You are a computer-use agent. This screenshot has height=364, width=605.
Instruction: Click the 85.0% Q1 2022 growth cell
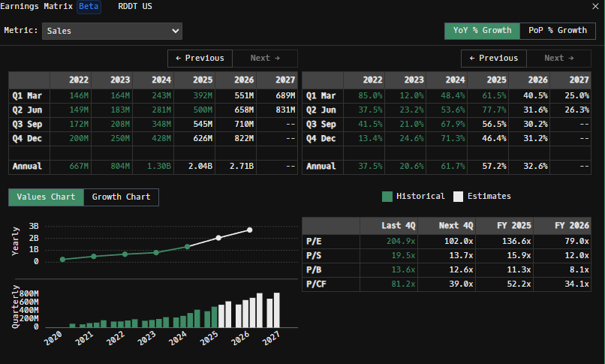point(364,95)
